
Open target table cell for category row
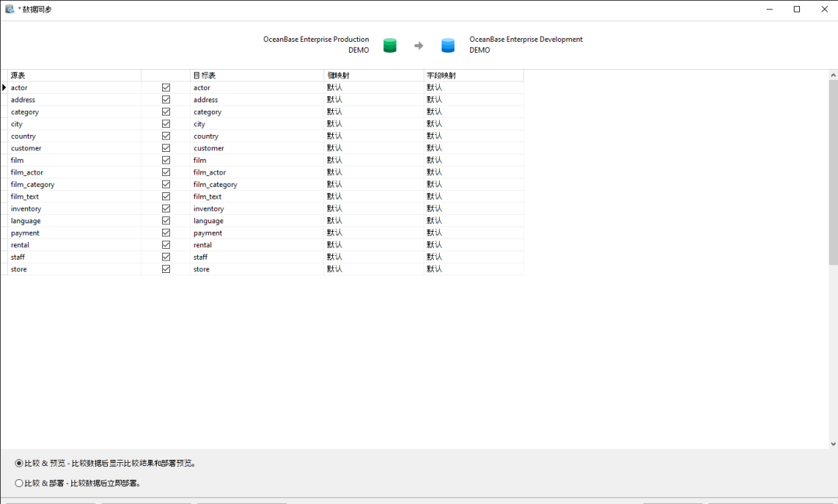pyautogui.click(x=257, y=112)
